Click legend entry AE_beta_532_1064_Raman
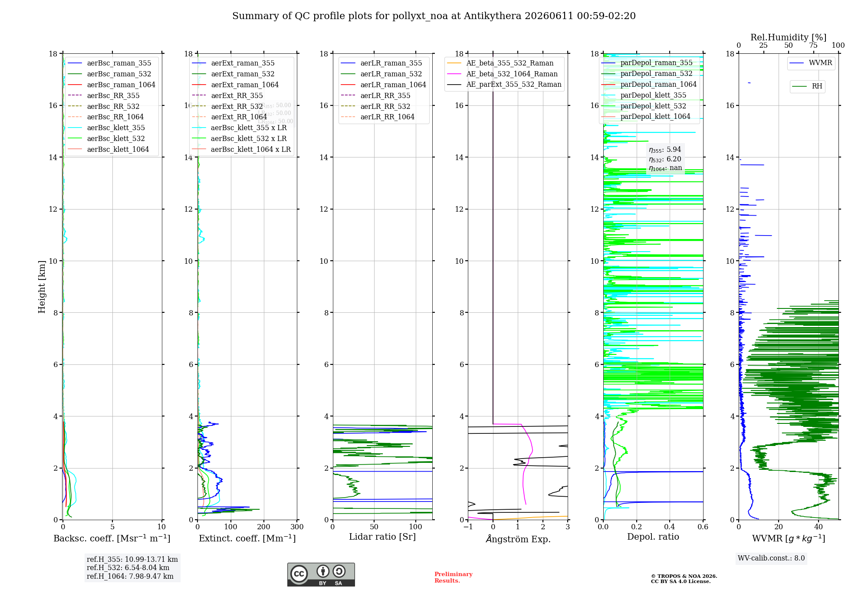 click(x=503, y=74)
